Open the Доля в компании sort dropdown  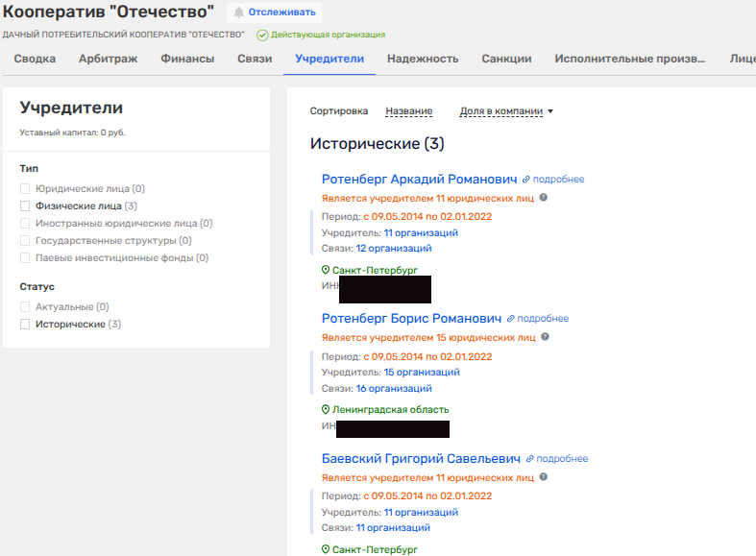tap(506, 111)
